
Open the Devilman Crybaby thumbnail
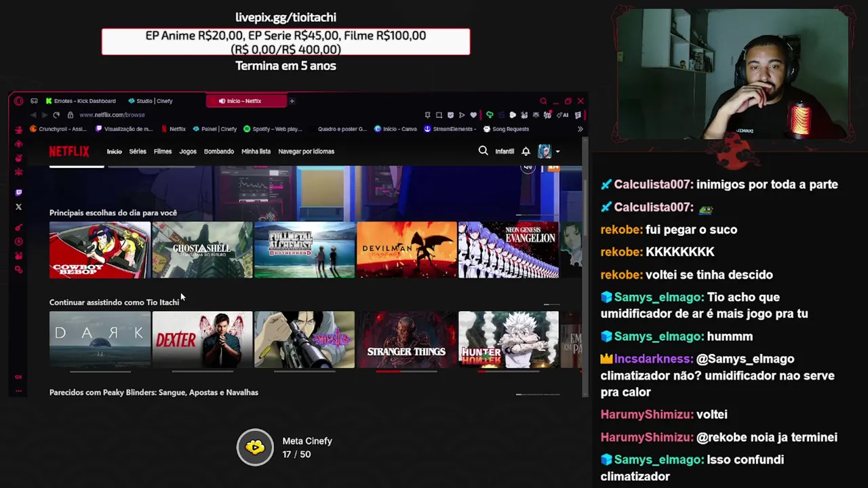click(x=407, y=249)
